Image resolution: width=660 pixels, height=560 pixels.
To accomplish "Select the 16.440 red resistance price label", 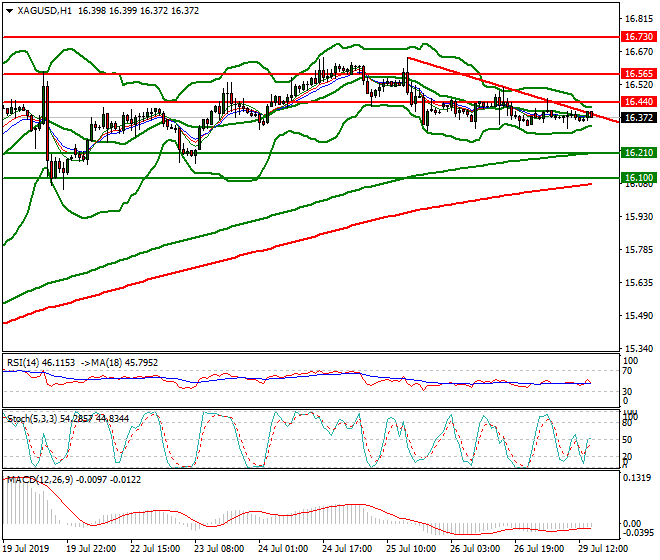I will pyautogui.click(x=639, y=101).
